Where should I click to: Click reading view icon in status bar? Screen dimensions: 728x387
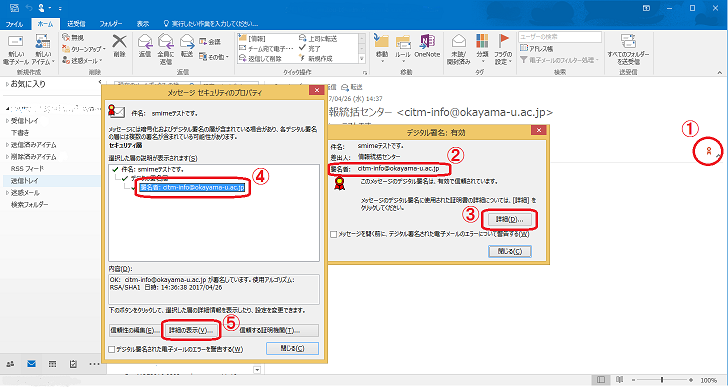tap(620, 380)
